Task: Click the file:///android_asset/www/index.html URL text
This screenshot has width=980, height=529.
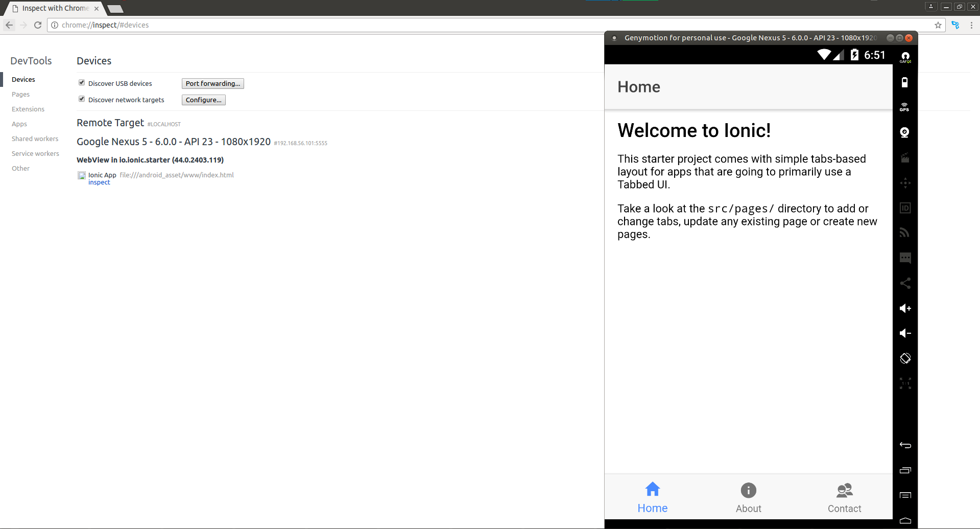Action: pos(177,175)
